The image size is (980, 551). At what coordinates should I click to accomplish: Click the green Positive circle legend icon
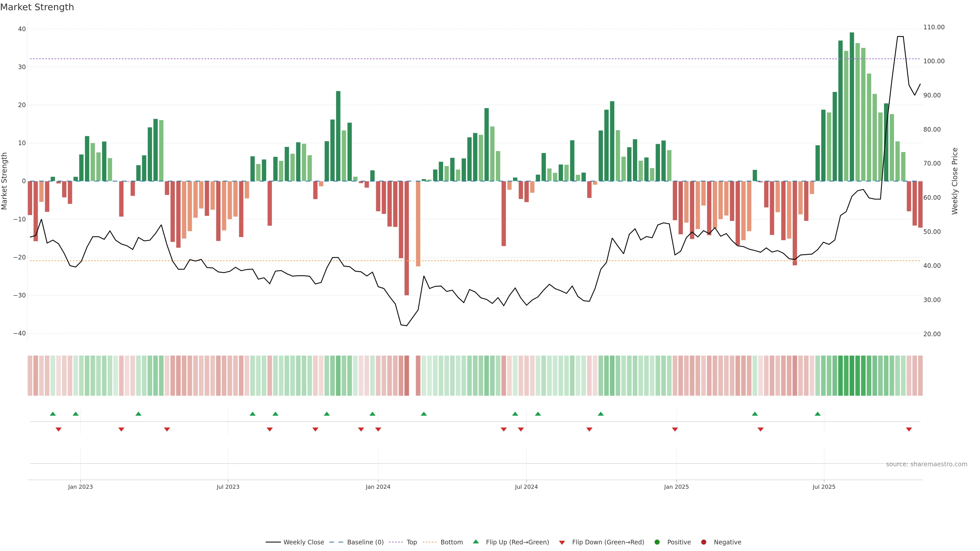657,542
